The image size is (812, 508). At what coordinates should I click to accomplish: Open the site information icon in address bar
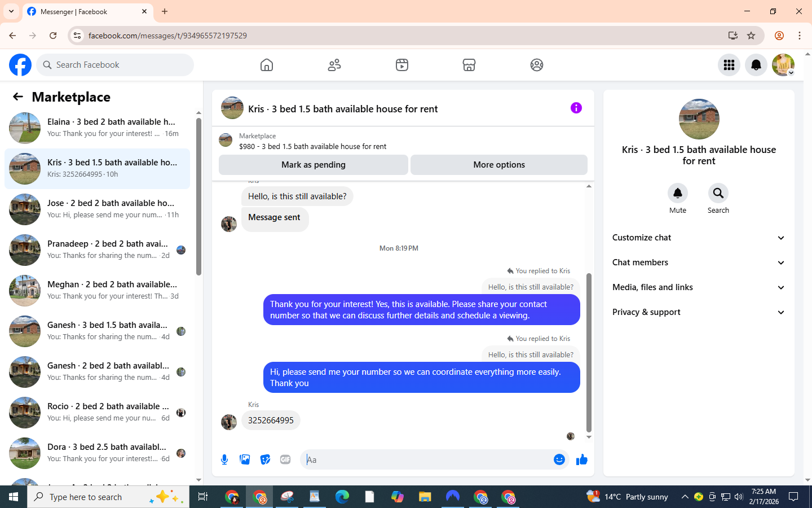point(77,36)
